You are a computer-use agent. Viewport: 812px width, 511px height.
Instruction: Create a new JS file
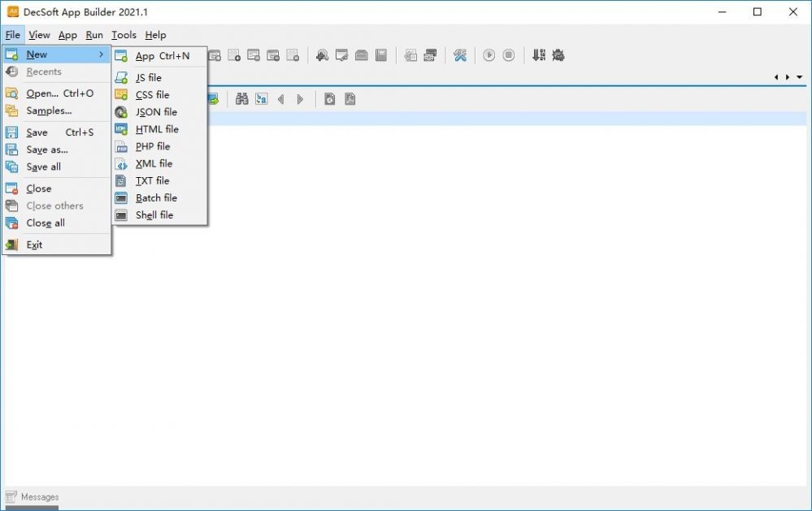pos(159,78)
